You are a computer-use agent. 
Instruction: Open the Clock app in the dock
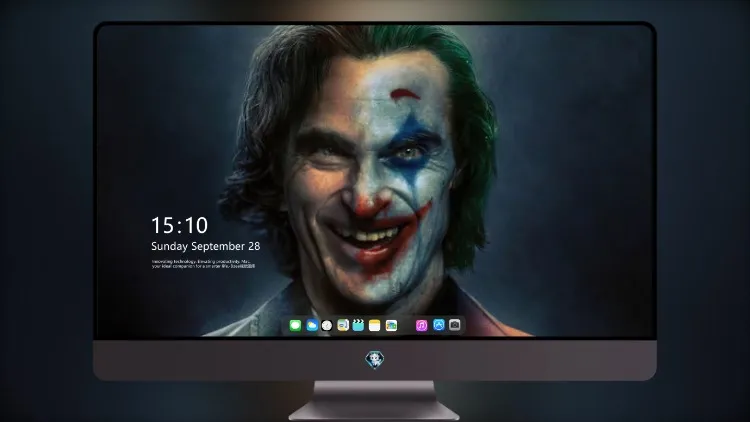(x=327, y=325)
